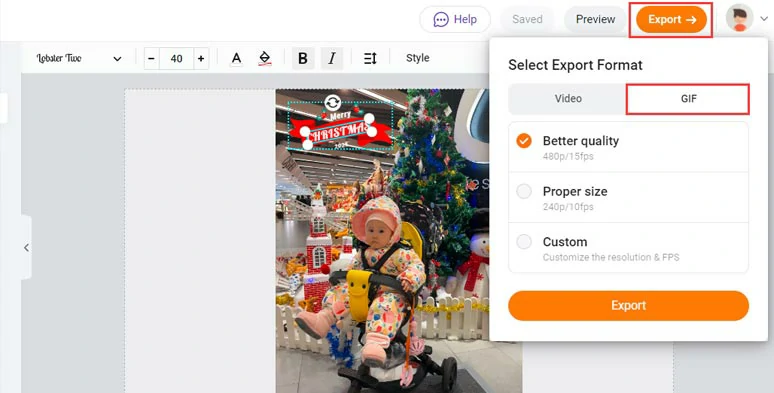Collapse the left side panel arrow
The image size is (774, 393).
pos(26,247)
